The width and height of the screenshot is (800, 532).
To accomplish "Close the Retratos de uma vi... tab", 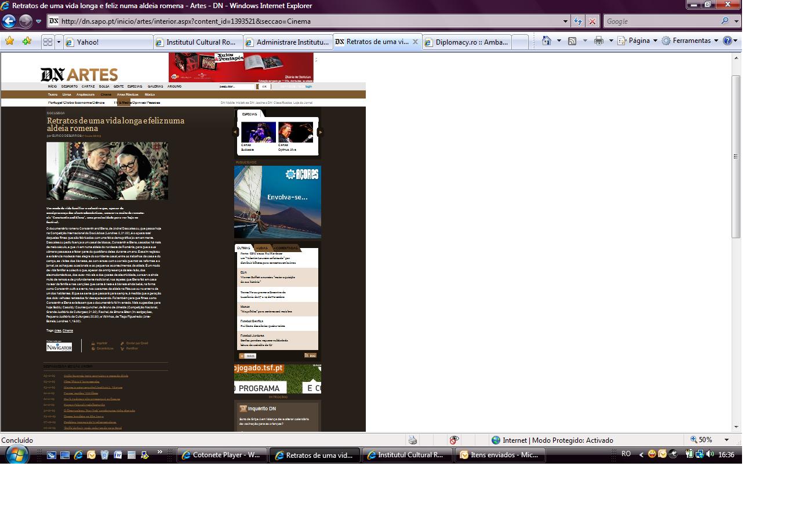I will (415, 42).
